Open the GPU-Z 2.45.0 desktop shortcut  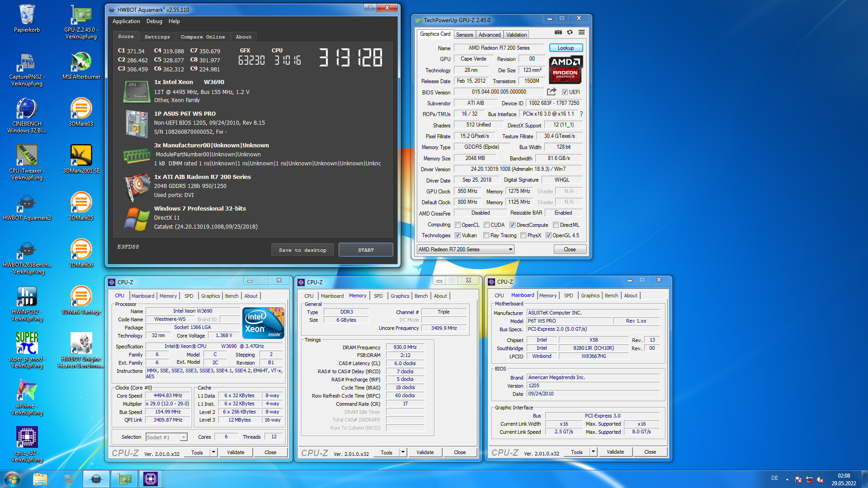click(81, 22)
